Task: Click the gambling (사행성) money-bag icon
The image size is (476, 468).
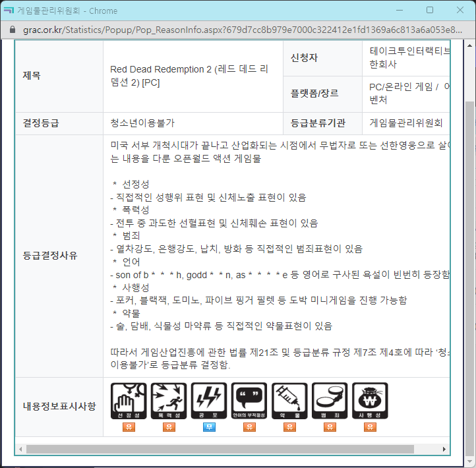Action: point(370,401)
